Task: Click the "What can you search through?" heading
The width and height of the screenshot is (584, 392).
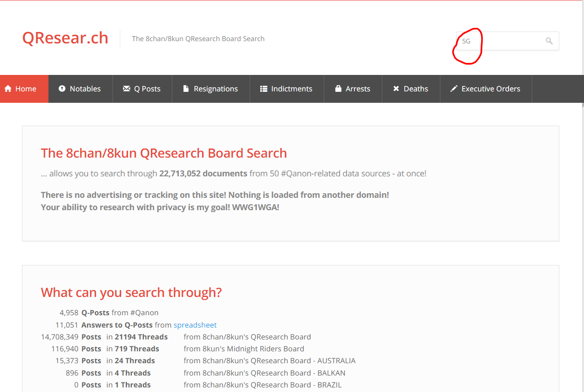Action: tap(131, 292)
